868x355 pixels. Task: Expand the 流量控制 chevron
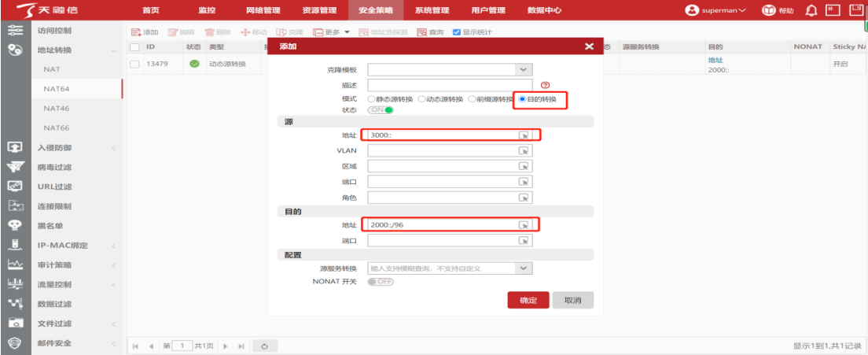[x=113, y=285]
